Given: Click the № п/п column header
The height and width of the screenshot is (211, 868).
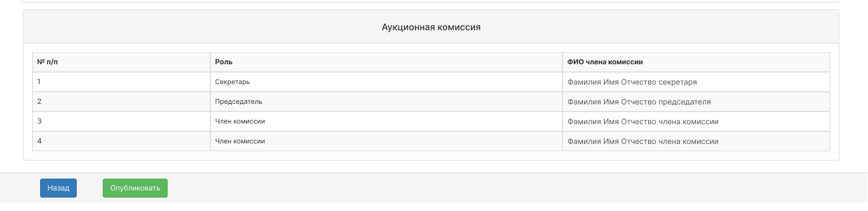Looking at the screenshot, I should [x=121, y=62].
